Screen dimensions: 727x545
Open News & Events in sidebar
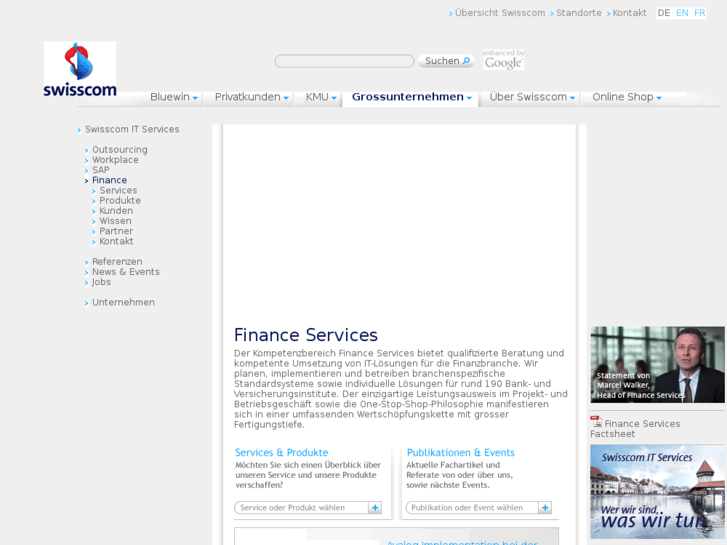click(x=126, y=272)
